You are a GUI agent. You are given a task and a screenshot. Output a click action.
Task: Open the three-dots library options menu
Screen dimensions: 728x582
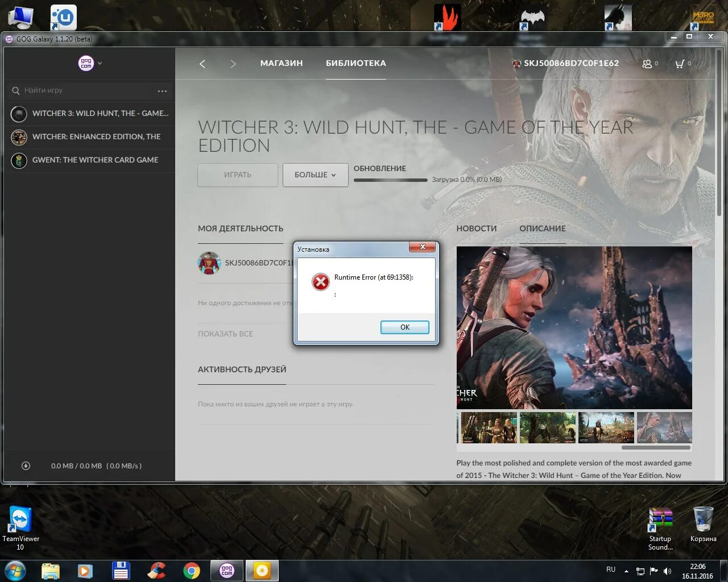(x=162, y=91)
